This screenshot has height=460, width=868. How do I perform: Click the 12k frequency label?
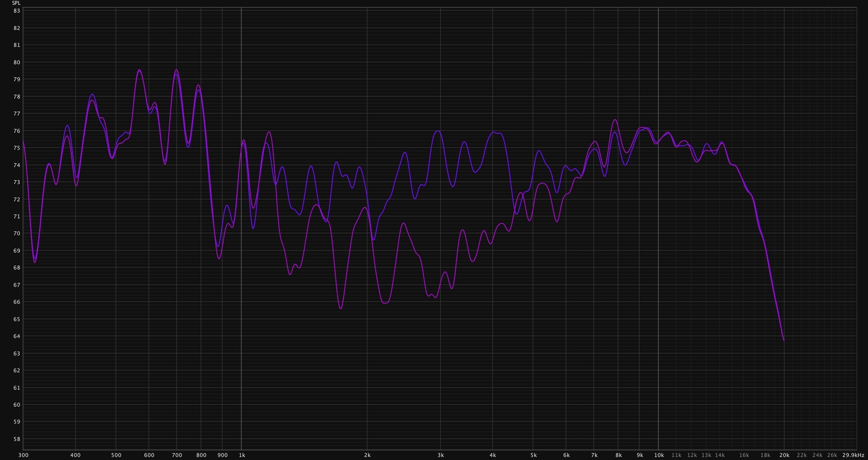pyautogui.click(x=692, y=455)
